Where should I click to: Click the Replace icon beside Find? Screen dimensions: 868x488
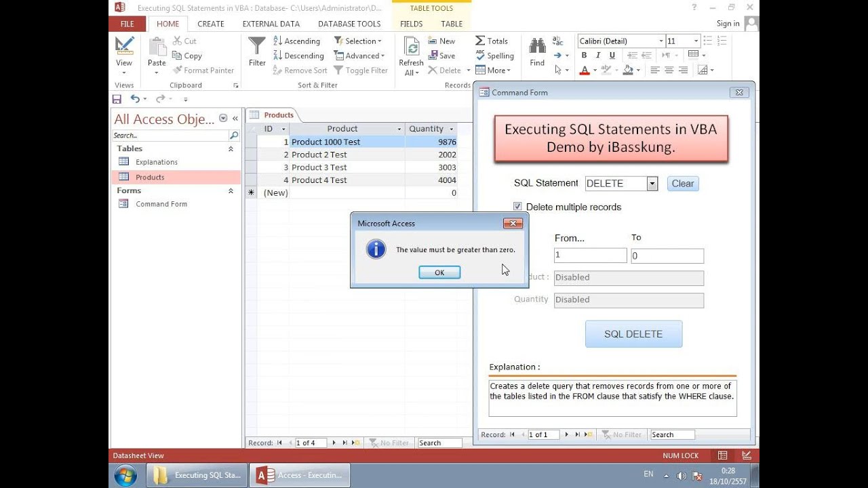tap(558, 41)
